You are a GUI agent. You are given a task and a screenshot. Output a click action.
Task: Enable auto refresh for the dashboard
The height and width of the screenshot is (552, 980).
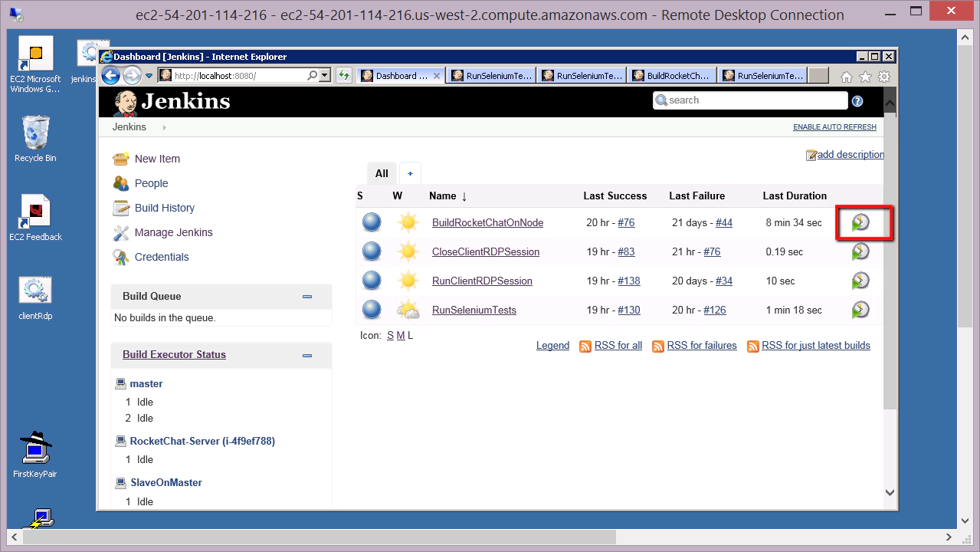pyautogui.click(x=834, y=127)
